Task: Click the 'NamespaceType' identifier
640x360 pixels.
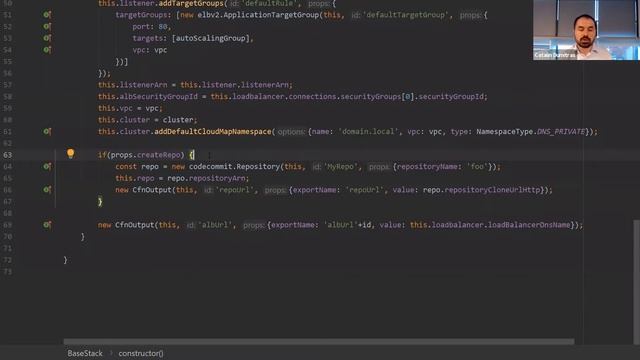Action: tap(504, 131)
